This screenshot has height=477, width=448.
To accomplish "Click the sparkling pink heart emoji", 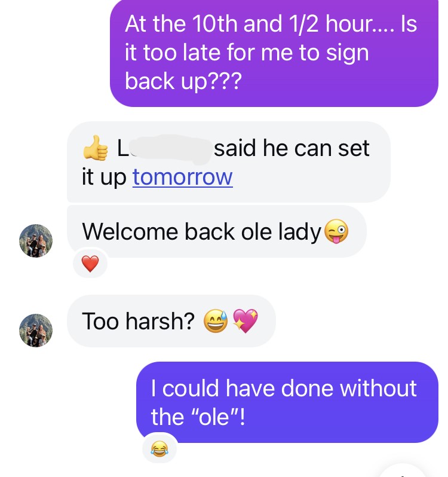I will click(246, 321).
